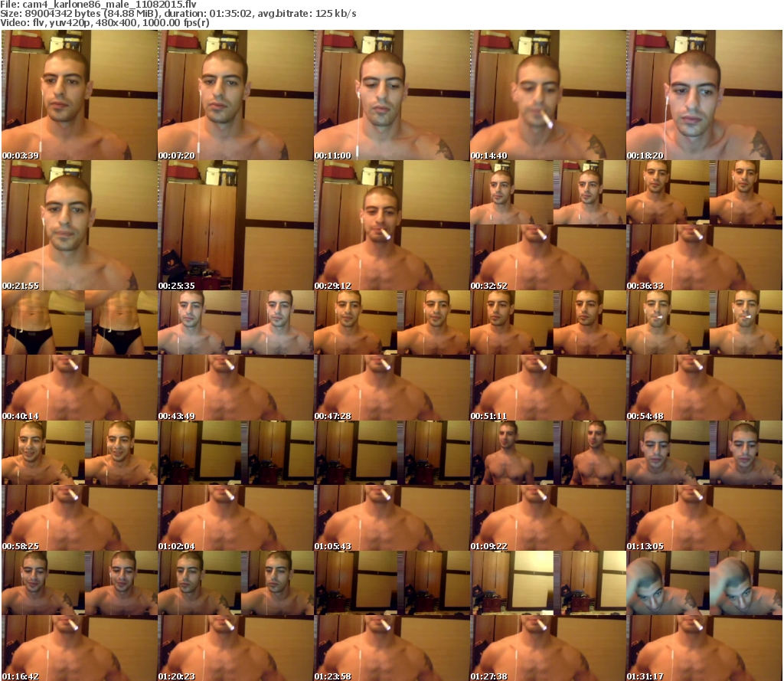
Task: Select the bitrate text "125 kb/s"
Action: click(335, 14)
